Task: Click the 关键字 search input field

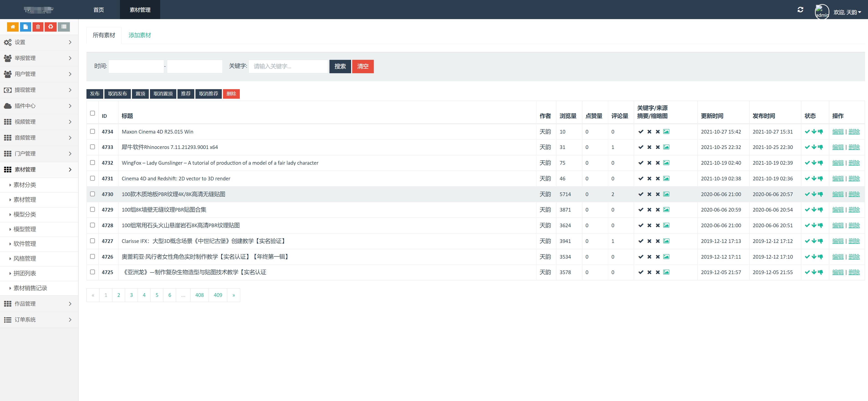Action: [x=288, y=66]
